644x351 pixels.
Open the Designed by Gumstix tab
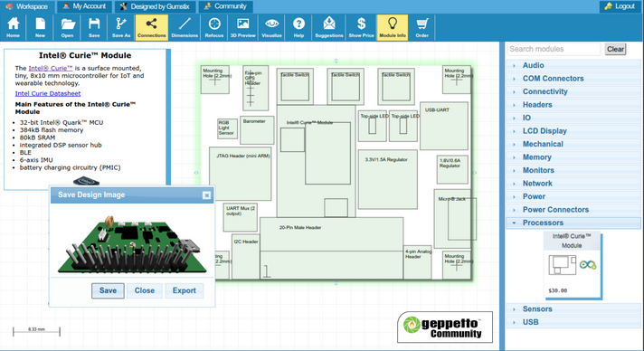click(x=155, y=6)
